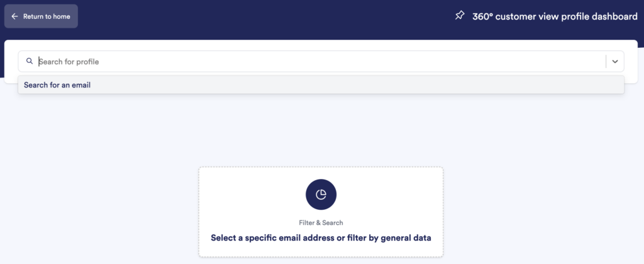Click the back arrow icon
This screenshot has width=644, height=264.
tap(14, 16)
